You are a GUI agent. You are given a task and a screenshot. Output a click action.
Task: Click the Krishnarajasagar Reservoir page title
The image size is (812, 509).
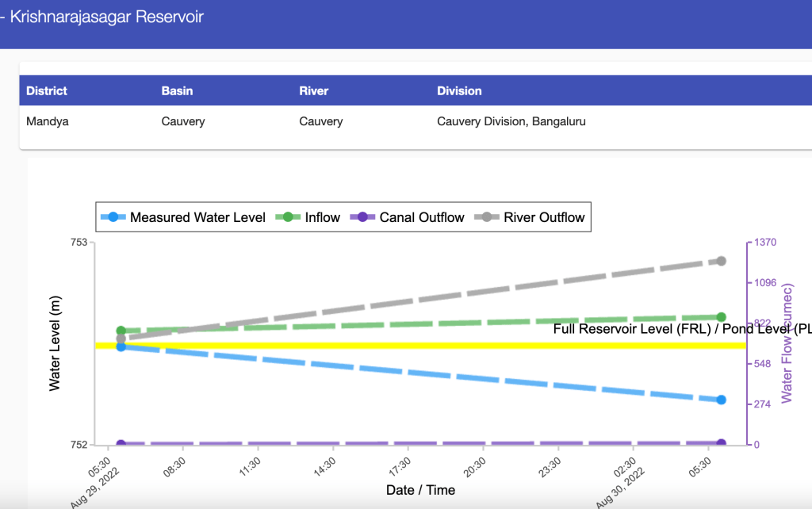point(106,17)
